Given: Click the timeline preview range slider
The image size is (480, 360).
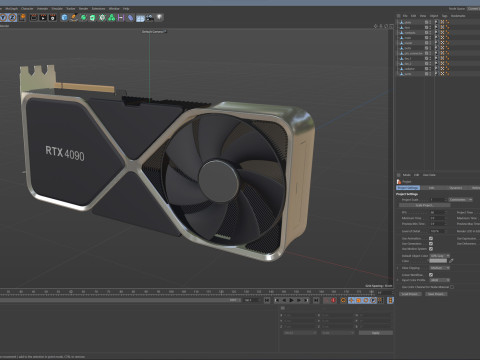Looking at the screenshot, I should point(120,300).
